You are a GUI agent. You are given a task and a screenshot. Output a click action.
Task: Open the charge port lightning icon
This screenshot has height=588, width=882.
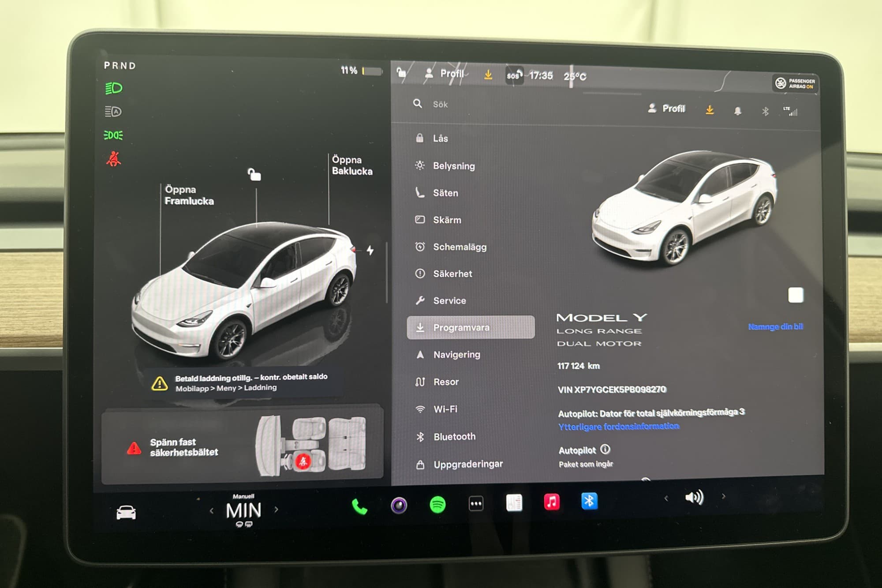pos(370,250)
